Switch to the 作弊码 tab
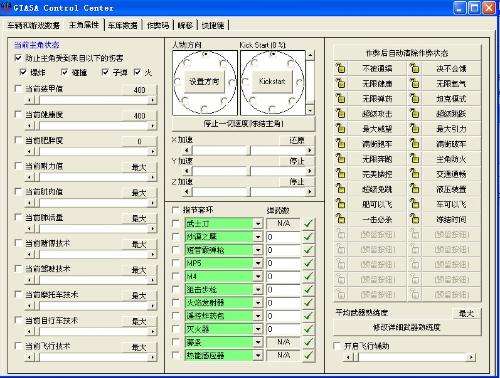The image size is (500, 378). point(158,25)
